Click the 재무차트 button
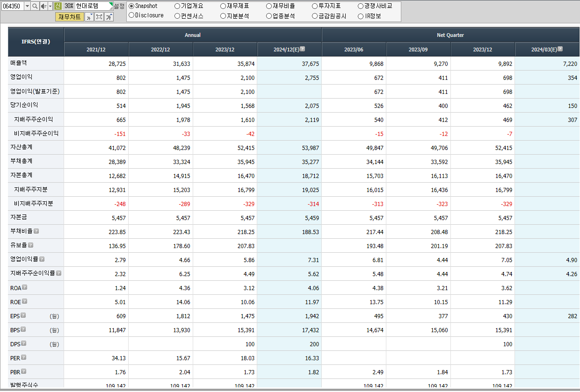Viewport: 580px width, 392px height. click(x=70, y=17)
